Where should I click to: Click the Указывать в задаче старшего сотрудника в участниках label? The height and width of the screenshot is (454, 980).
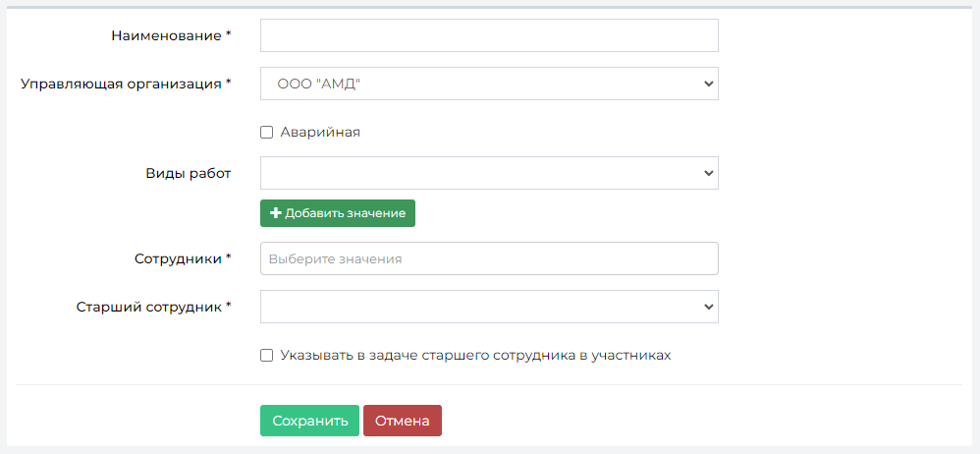click(x=475, y=355)
